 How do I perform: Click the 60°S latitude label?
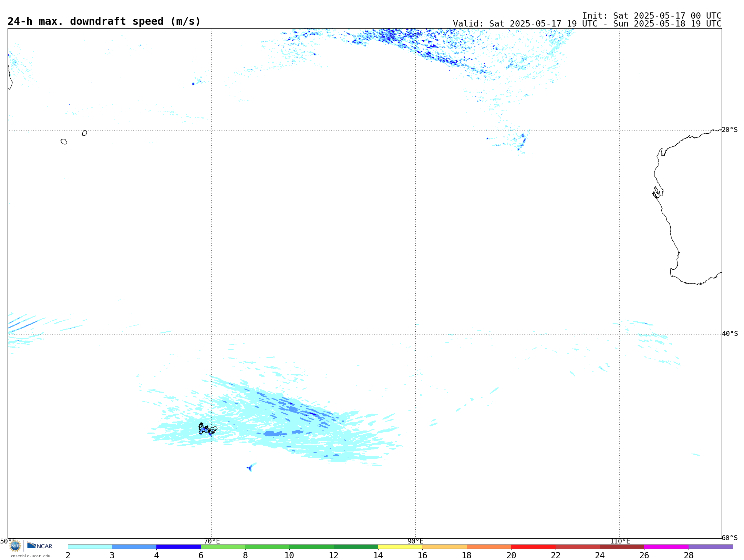point(730,538)
